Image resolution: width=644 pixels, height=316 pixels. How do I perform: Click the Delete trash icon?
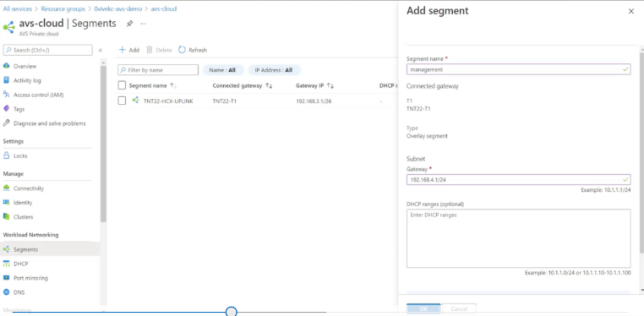[150, 50]
